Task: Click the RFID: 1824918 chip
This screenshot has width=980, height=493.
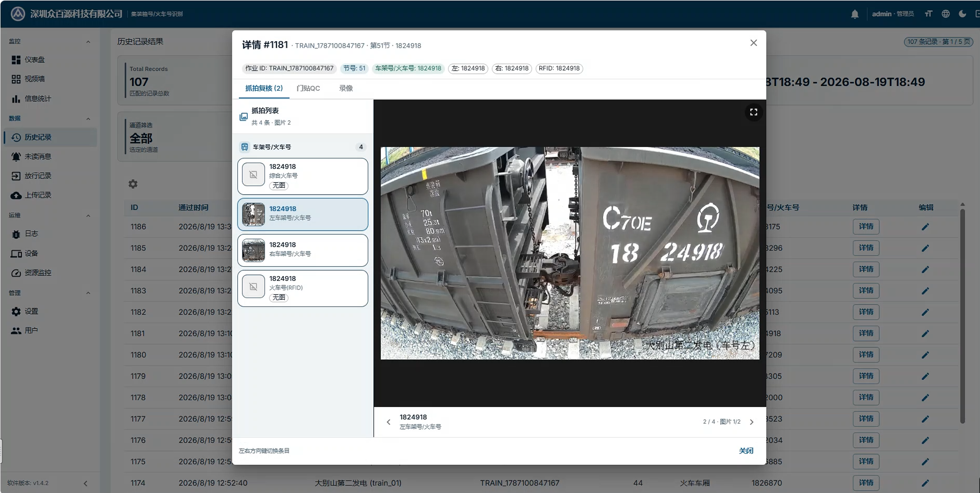Action: [559, 68]
